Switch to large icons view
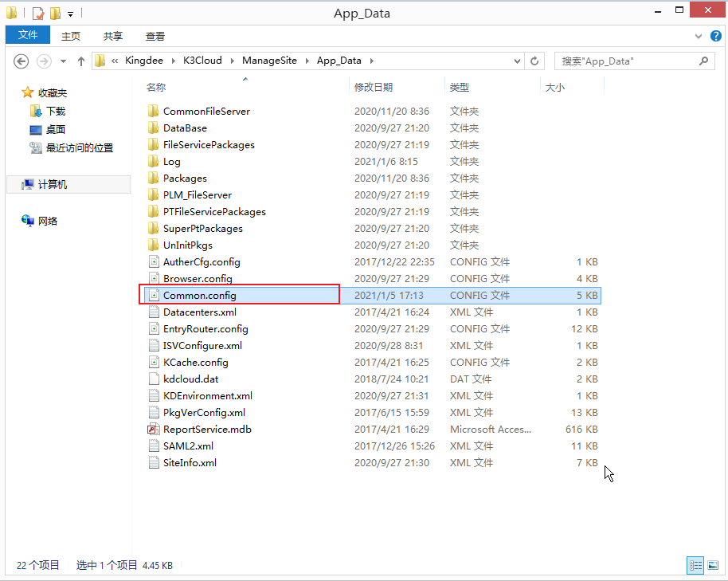728x581 pixels. 713,565
